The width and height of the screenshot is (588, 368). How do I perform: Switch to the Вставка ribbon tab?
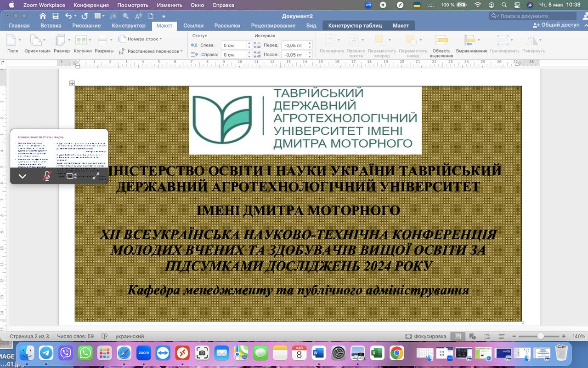tap(51, 26)
